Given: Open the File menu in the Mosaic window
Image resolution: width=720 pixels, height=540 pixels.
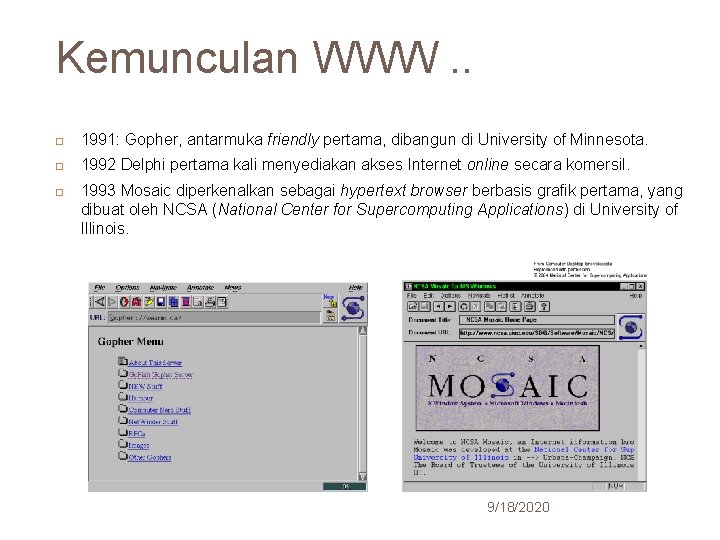Looking at the screenshot, I should coord(412,296).
